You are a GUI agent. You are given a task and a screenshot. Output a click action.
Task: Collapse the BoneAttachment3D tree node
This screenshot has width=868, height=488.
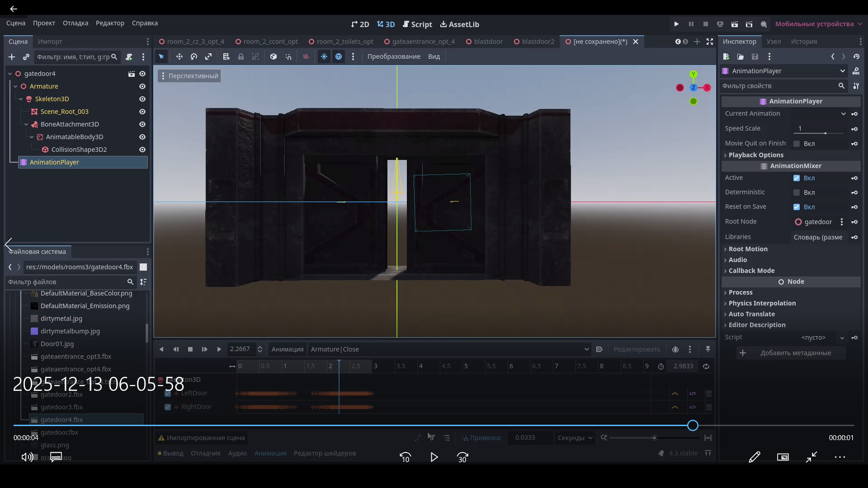tap(26, 124)
